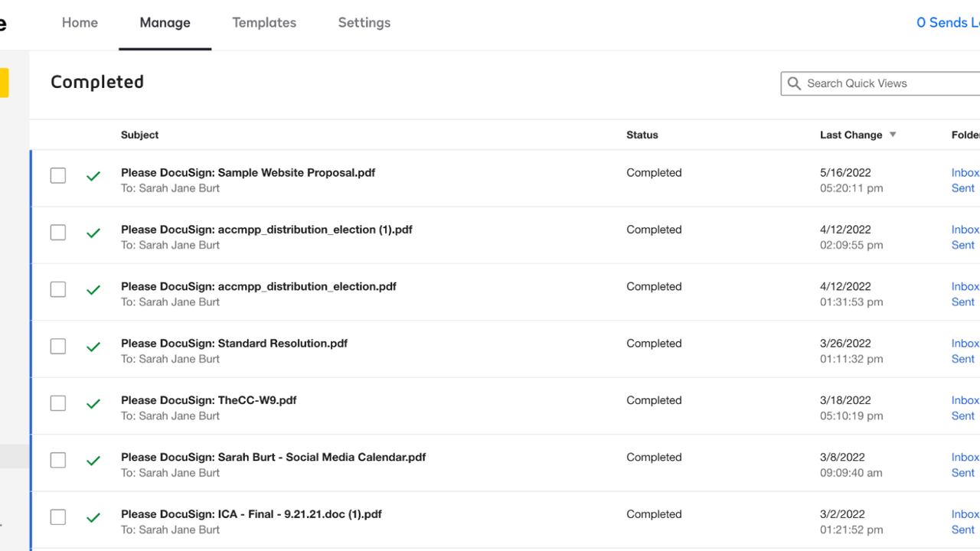980x551 pixels.
Task: Open the Home tab
Action: click(x=80, y=23)
